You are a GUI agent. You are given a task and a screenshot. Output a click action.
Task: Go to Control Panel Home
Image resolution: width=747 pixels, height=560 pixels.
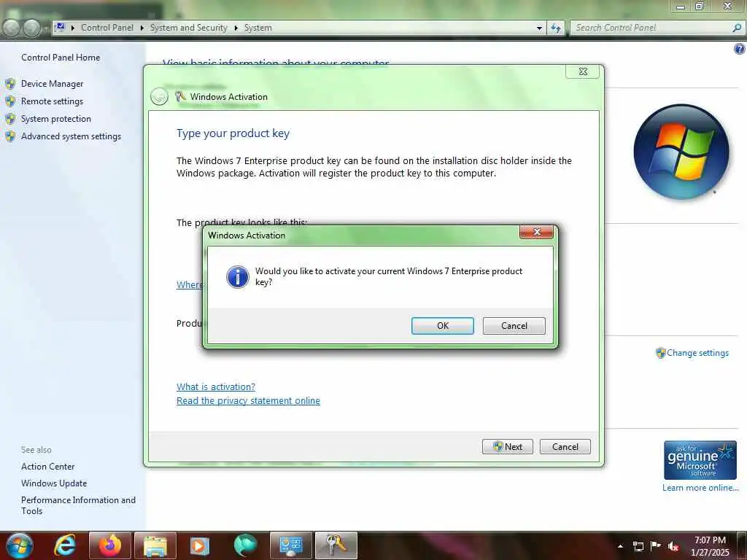[x=61, y=58]
